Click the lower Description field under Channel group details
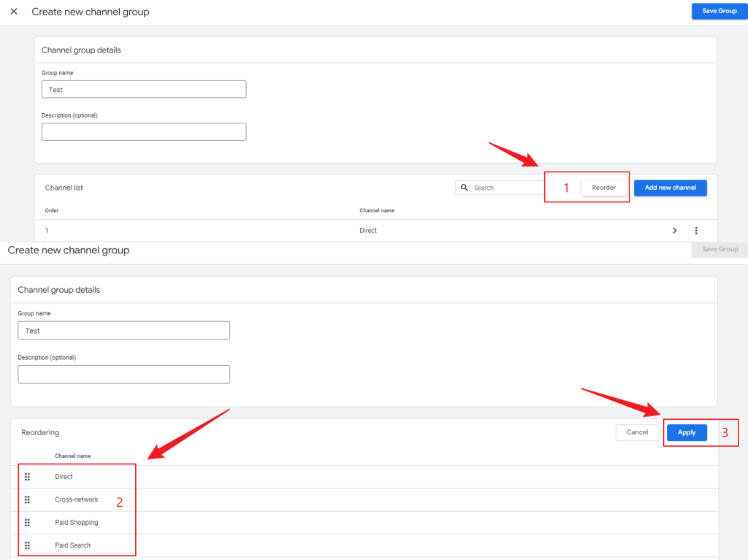The width and height of the screenshot is (748, 560). coord(123,374)
